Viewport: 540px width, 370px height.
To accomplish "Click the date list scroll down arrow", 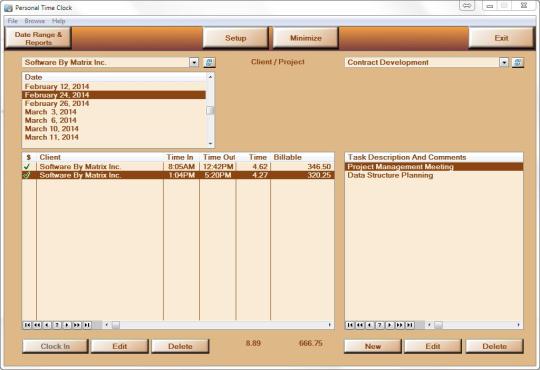I will point(210,144).
